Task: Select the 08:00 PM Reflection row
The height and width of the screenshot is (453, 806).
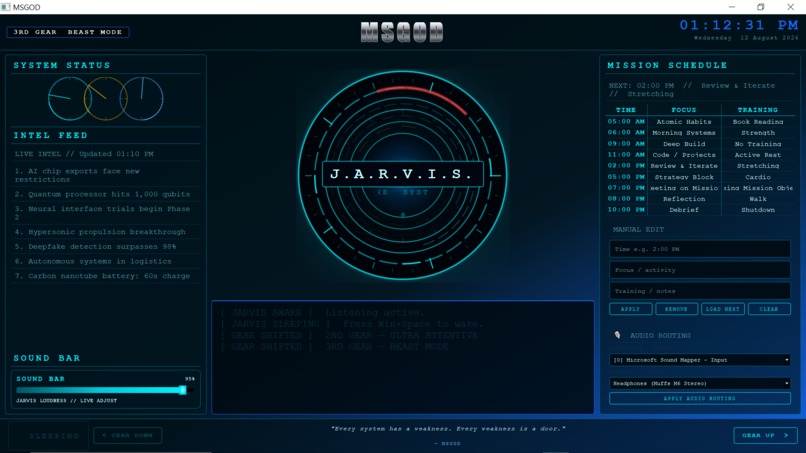Action: [700, 199]
